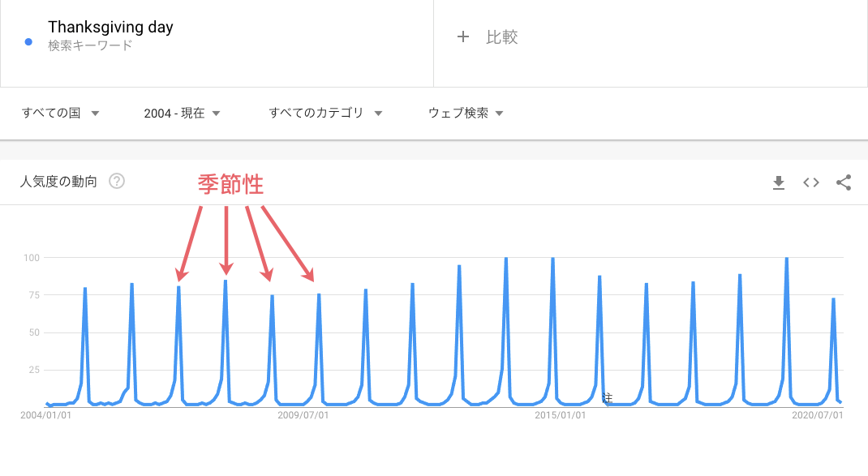
Task: Click the Thanksgiving day search term
Action: point(110,28)
